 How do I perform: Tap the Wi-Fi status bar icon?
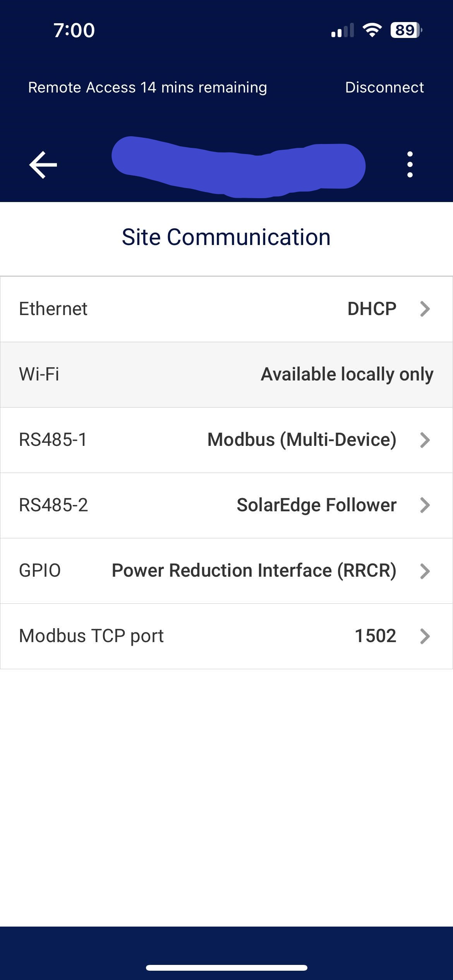coord(372,30)
